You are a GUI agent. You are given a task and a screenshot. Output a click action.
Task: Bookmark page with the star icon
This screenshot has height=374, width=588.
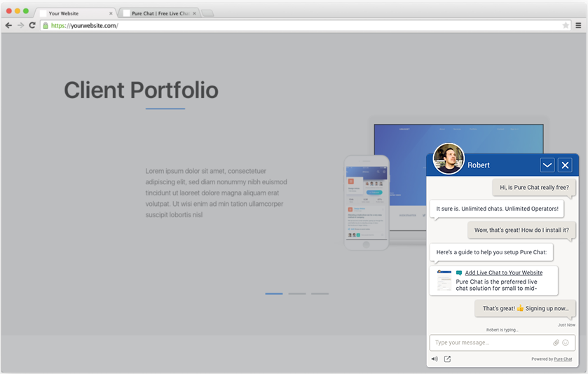[566, 25]
